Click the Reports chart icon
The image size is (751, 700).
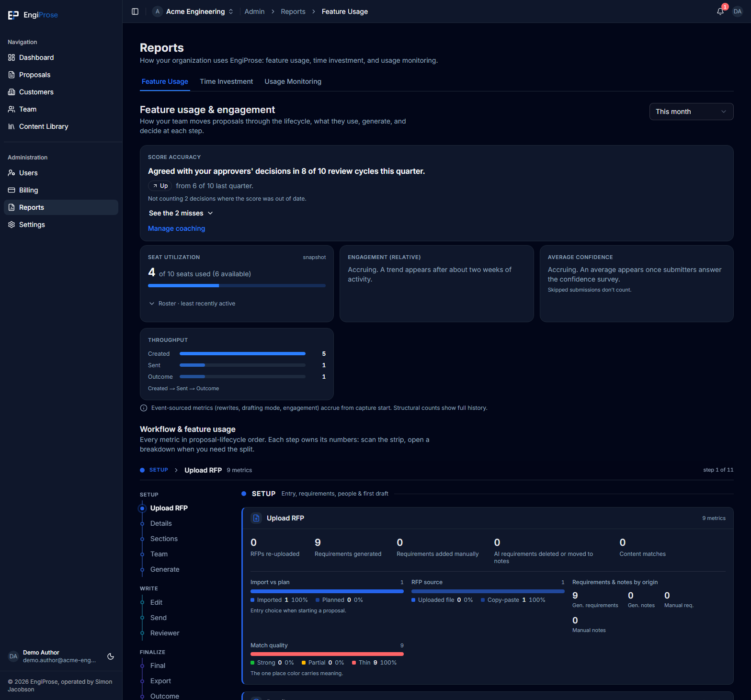(11, 207)
